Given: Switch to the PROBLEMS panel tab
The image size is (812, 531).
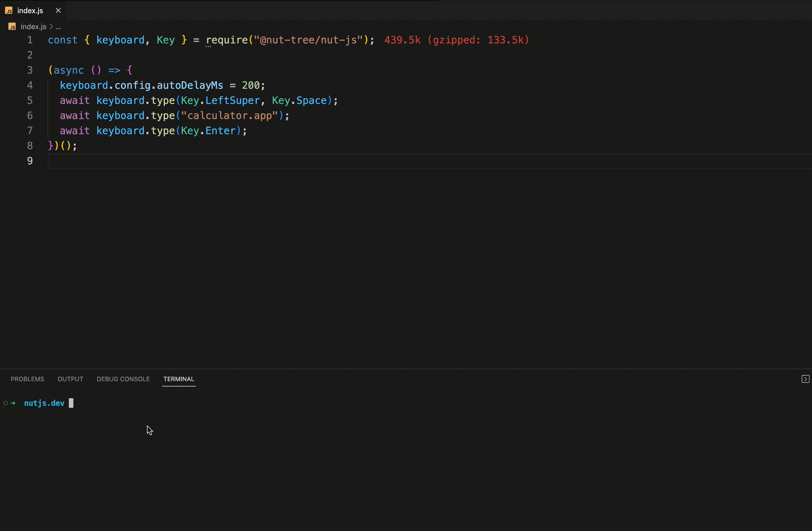Looking at the screenshot, I should pos(27,379).
